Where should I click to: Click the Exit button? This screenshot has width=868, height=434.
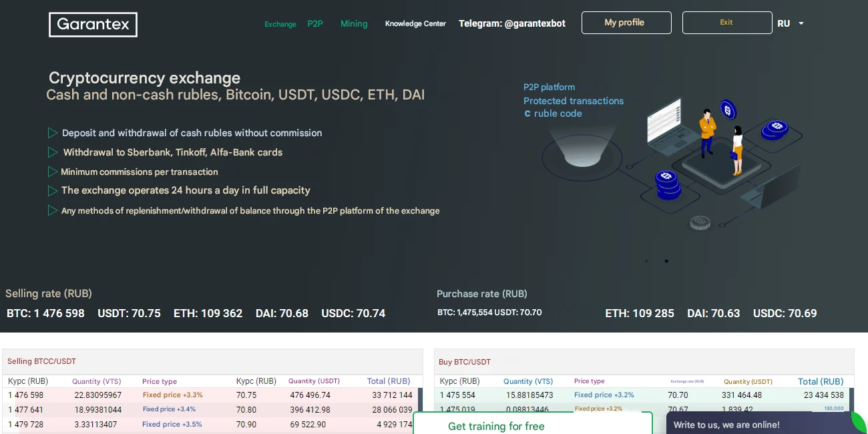tap(727, 23)
